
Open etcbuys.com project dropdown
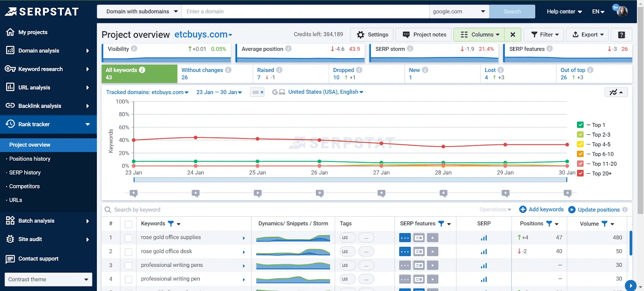coord(203,35)
